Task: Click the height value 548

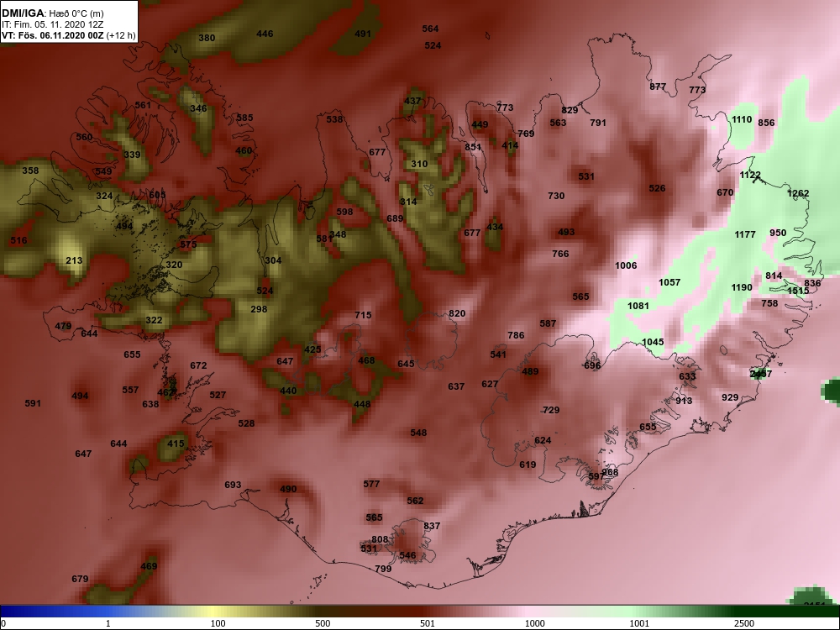Action: point(418,433)
